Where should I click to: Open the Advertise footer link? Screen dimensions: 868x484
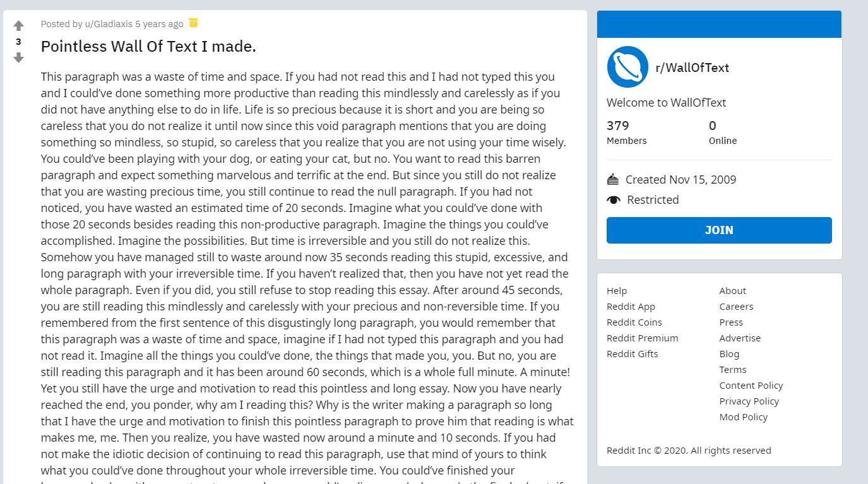(740, 338)
